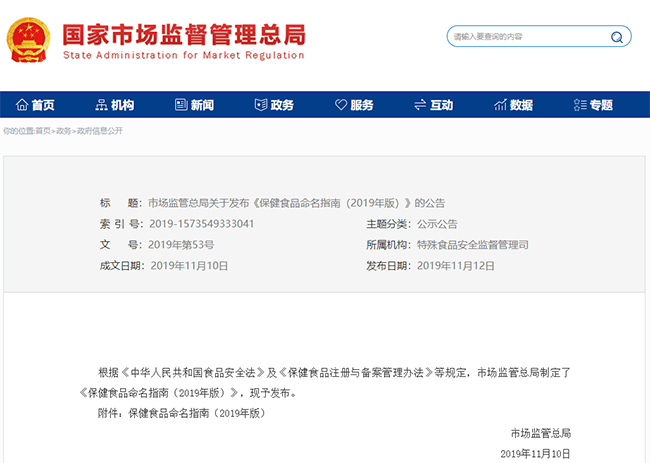Click the book icon beside 政务

[x=261, y=105]
